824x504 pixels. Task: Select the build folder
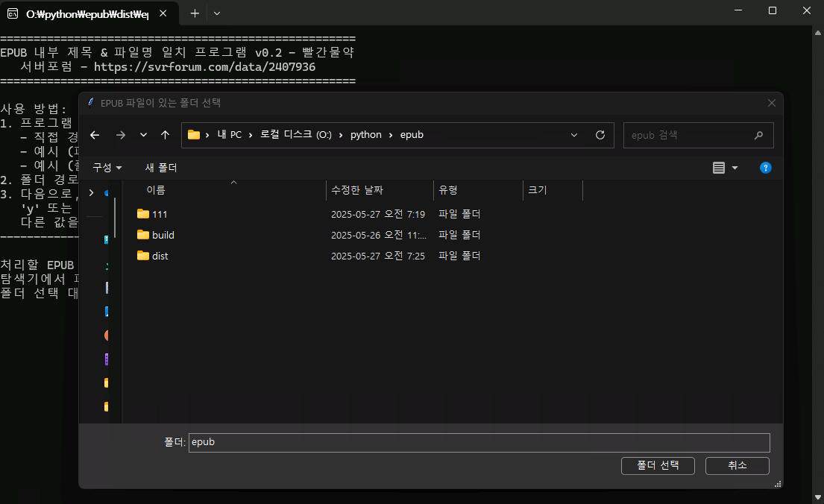(163, 235)
